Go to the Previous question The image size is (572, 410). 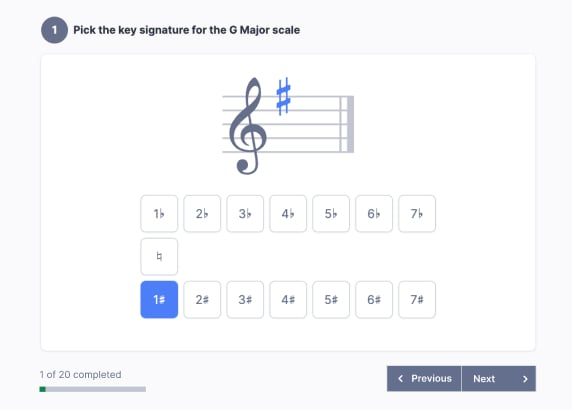coord(424,379)
